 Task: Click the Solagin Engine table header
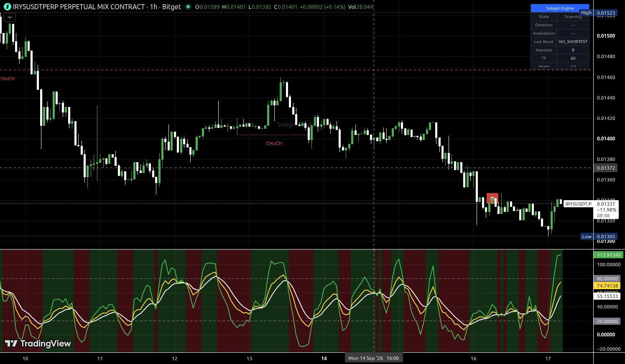click(x=560, y=8)
